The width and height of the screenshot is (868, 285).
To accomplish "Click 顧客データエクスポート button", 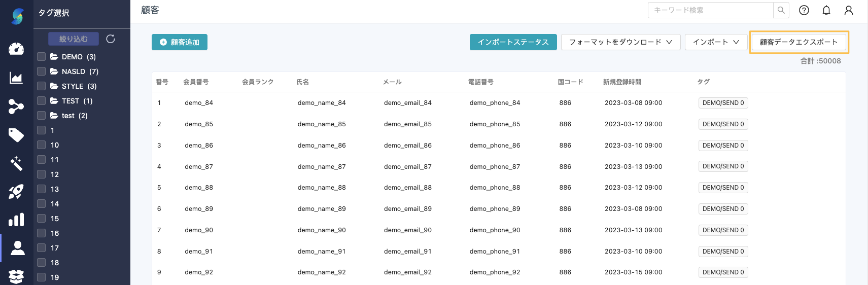I will [x=799, y=42].
